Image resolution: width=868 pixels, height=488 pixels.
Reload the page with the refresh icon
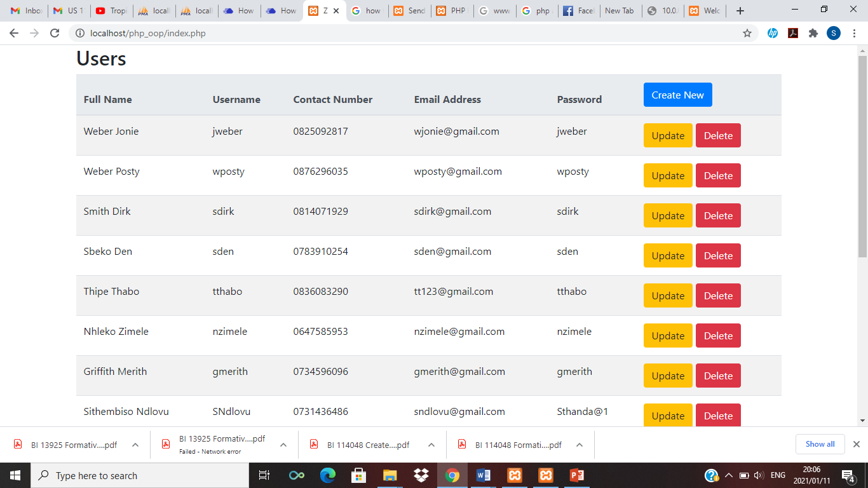(55, 33)
